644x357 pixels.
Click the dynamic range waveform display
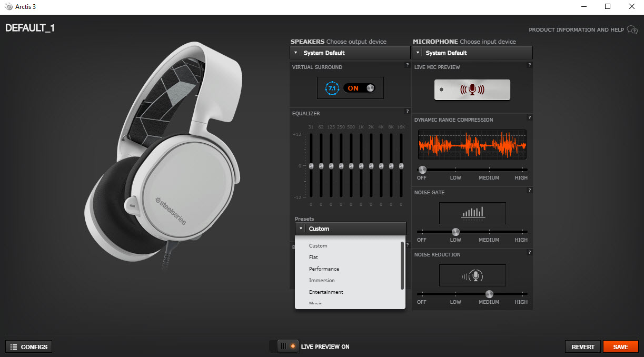[x=472, y=144]
